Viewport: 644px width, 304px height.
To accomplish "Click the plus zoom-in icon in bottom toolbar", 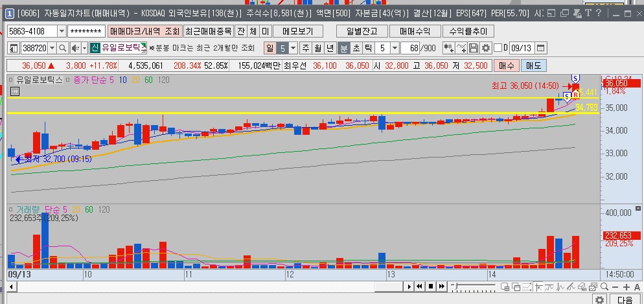I will point(627,287).
